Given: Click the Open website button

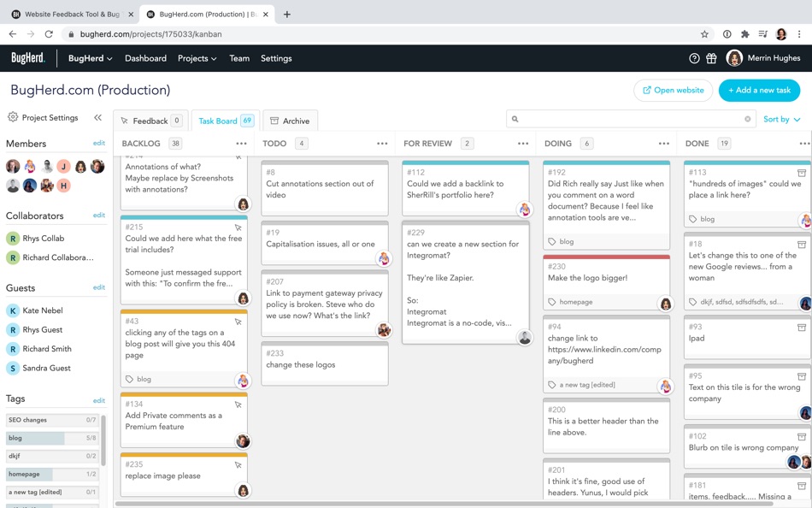Looking at the screenshot, I should point(674,90).
